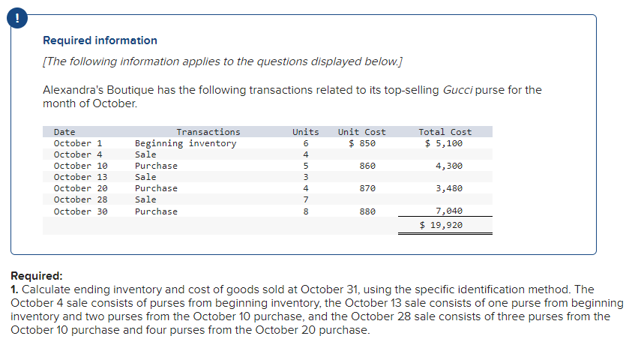644x351 pixels.
Task: Click the italic 'The following information applies' note
Action: 223,61
